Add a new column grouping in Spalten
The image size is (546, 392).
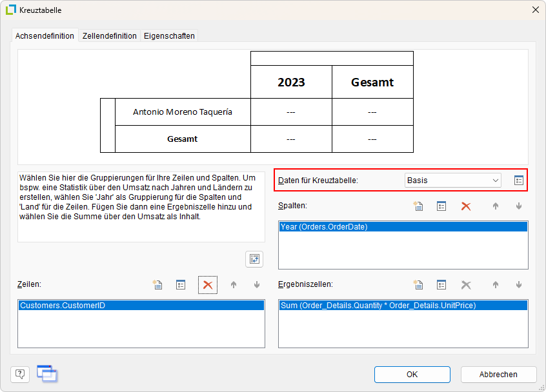tap(418, 206)
